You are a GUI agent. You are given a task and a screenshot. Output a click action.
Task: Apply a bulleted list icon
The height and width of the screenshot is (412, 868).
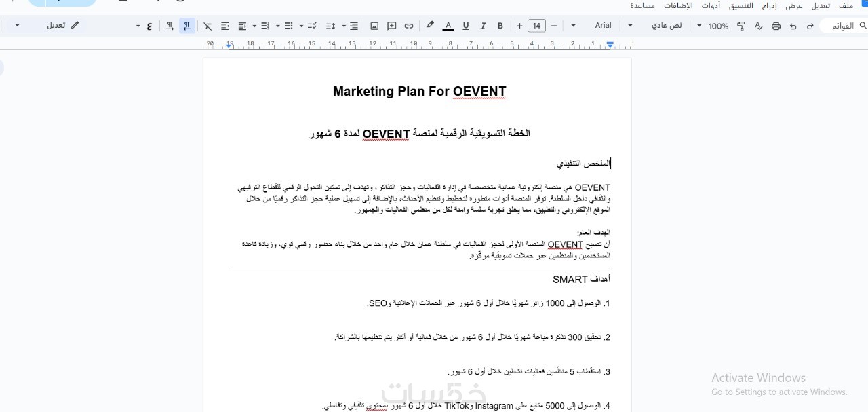pos(288,26)
